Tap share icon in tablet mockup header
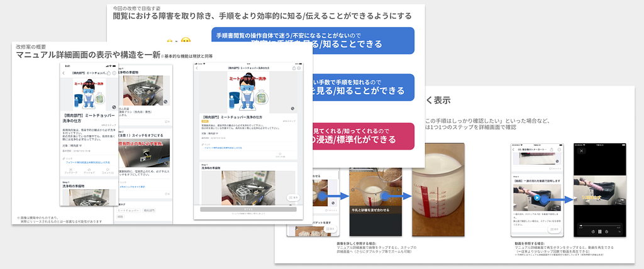The height and width of the screenshot is (269, 644). [294, 68]
